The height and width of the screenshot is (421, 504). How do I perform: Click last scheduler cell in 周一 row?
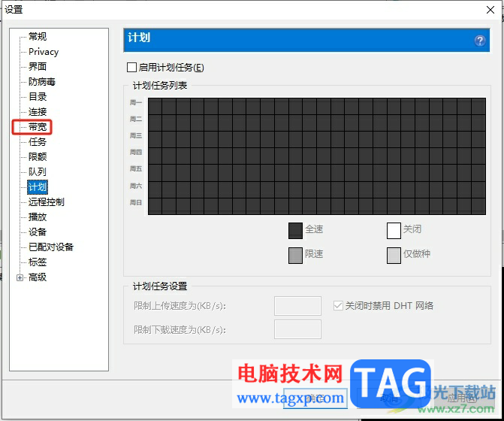(478, 107)
